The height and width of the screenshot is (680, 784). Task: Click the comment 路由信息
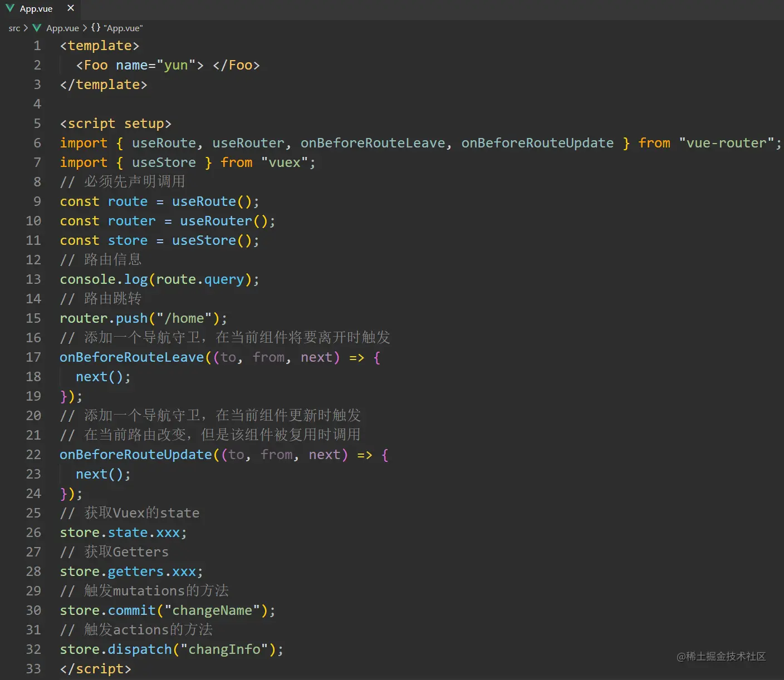101,260
